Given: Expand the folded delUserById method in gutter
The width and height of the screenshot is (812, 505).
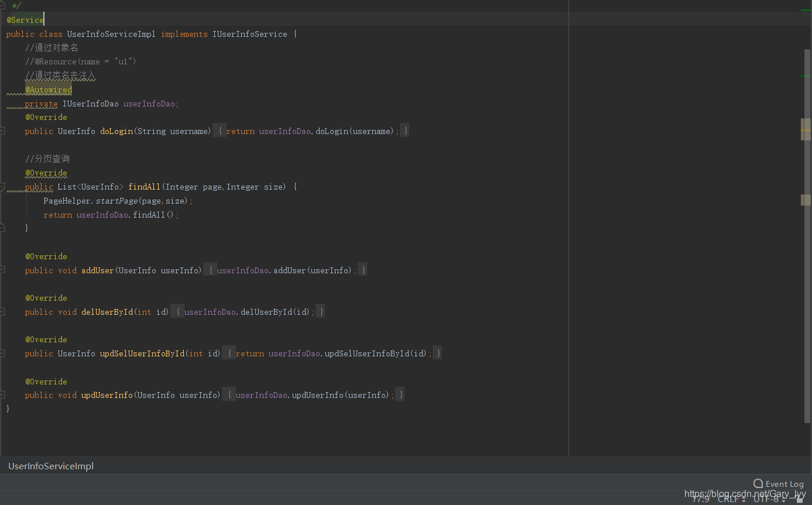Looking at the screenshot, I should click(2, 312).
